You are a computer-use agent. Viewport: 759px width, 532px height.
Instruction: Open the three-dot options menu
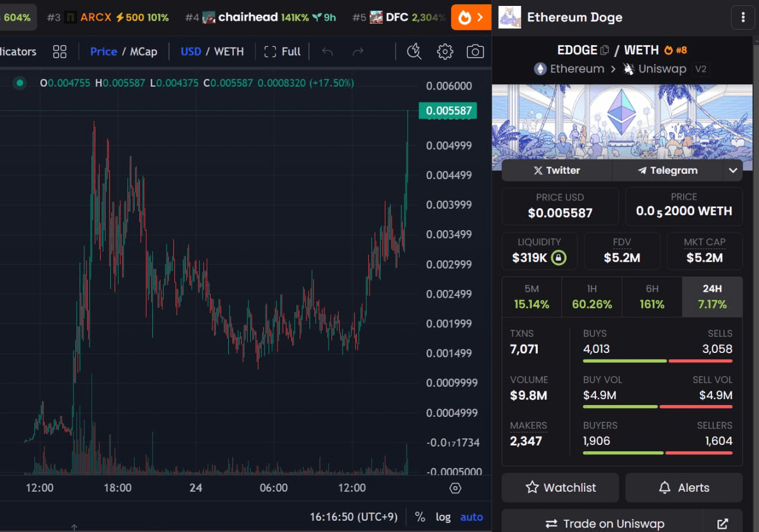pyautogui.click(x=743, y=17)
